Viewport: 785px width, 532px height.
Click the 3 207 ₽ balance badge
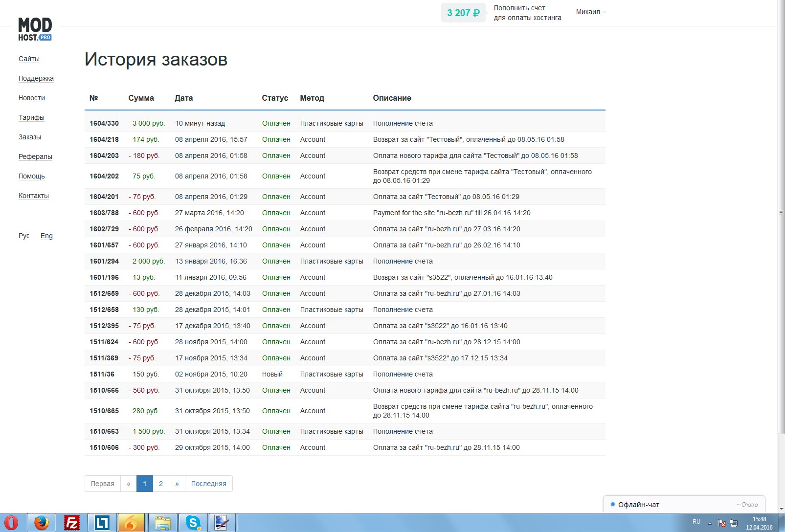[x=463, y=13]
